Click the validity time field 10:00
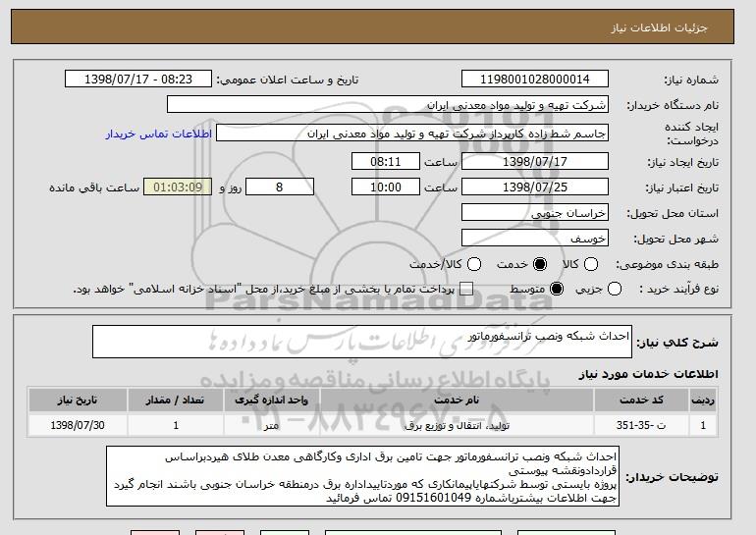 tap(386, 187)
